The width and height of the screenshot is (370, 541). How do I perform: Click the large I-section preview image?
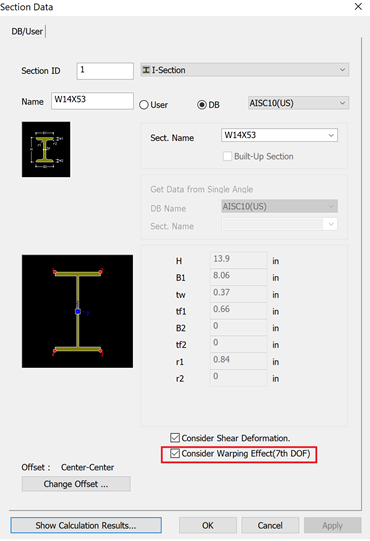click(77, 311)
